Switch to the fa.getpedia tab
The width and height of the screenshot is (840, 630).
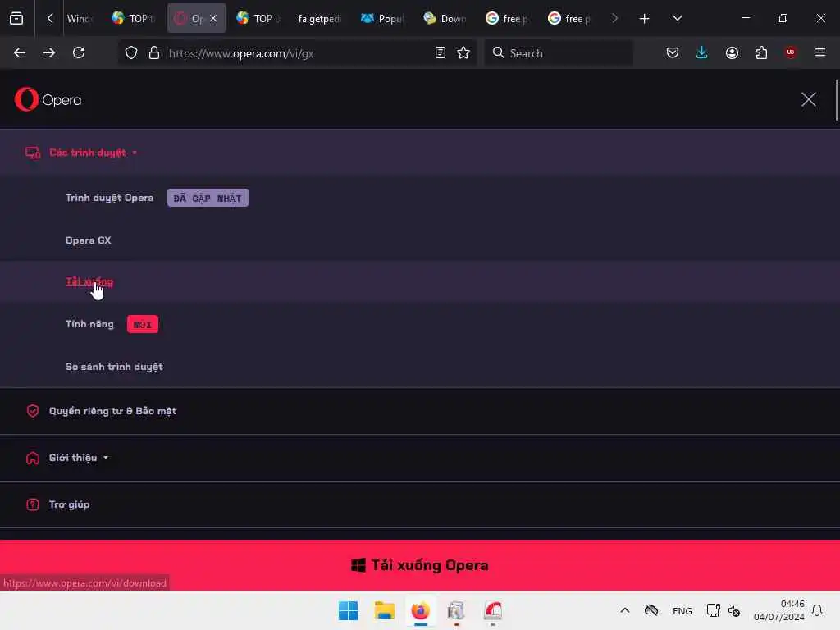tap(319, 18)
